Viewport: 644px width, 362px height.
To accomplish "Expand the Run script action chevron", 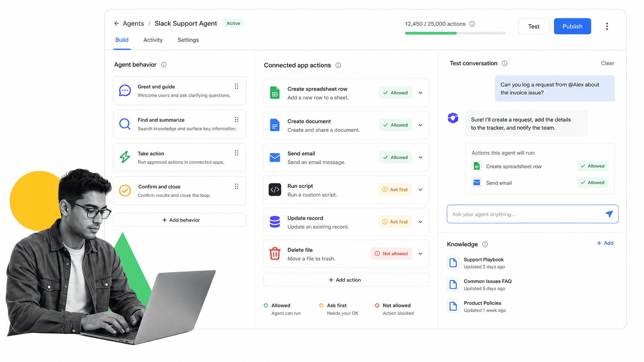I will coord(421,190).
